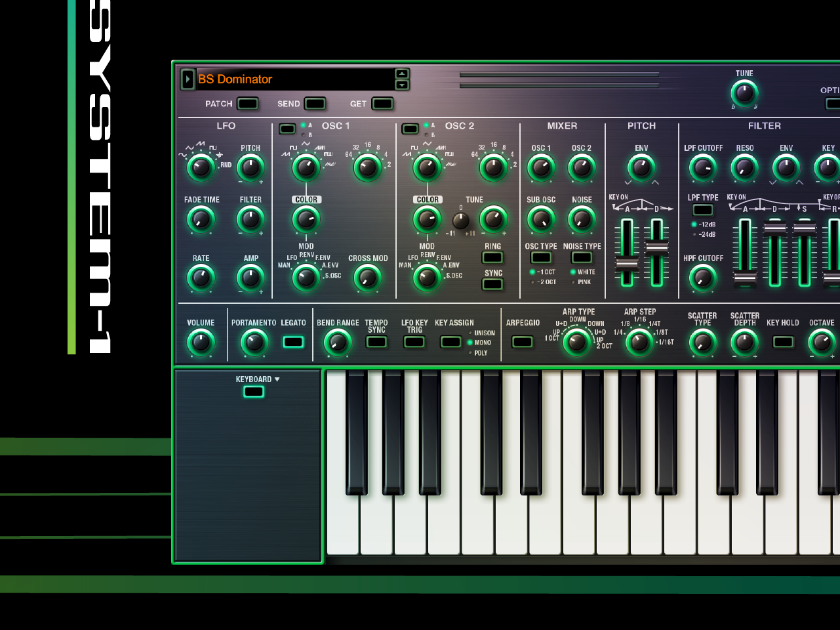Set KEY ASSIGN to UNISON
The image size is (840, 630).
(470, 333)
